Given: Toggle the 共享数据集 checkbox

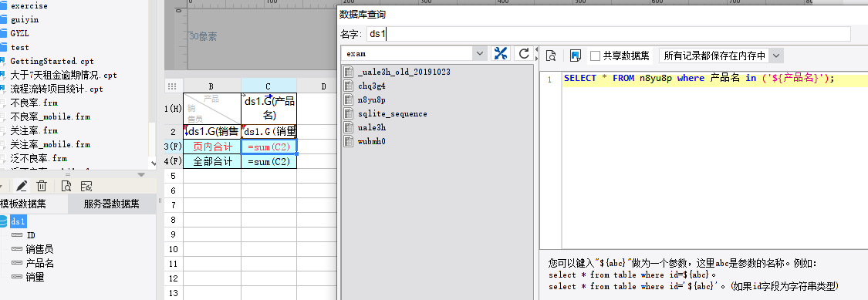Looking at the screenshot, I should (x=595, y=56).
